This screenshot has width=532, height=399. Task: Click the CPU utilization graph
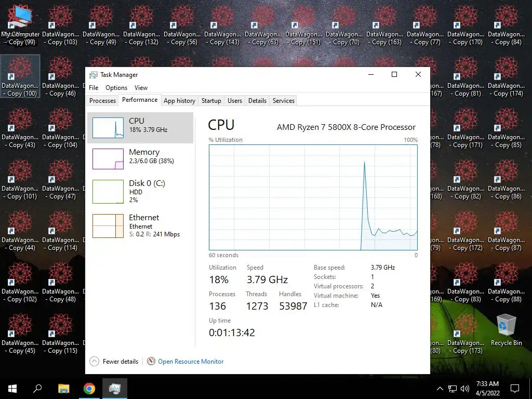313,197
